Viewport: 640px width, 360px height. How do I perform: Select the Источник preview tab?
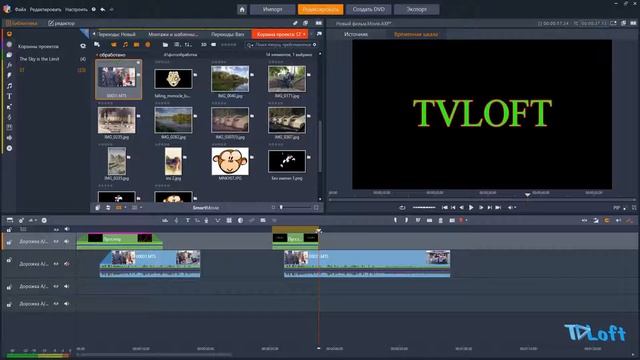point(356,34)
